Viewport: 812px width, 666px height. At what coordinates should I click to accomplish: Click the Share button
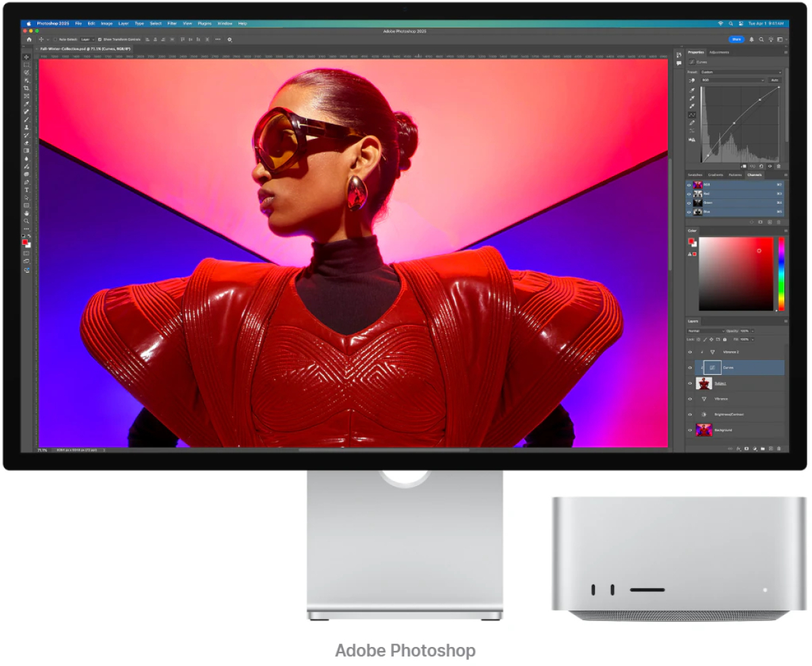coord(736,39)
